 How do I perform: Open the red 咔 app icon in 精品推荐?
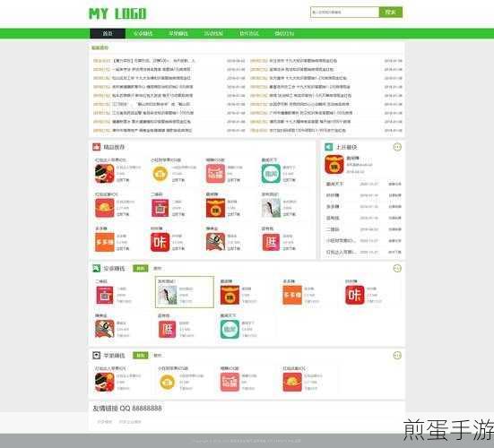tap(160, 242)
